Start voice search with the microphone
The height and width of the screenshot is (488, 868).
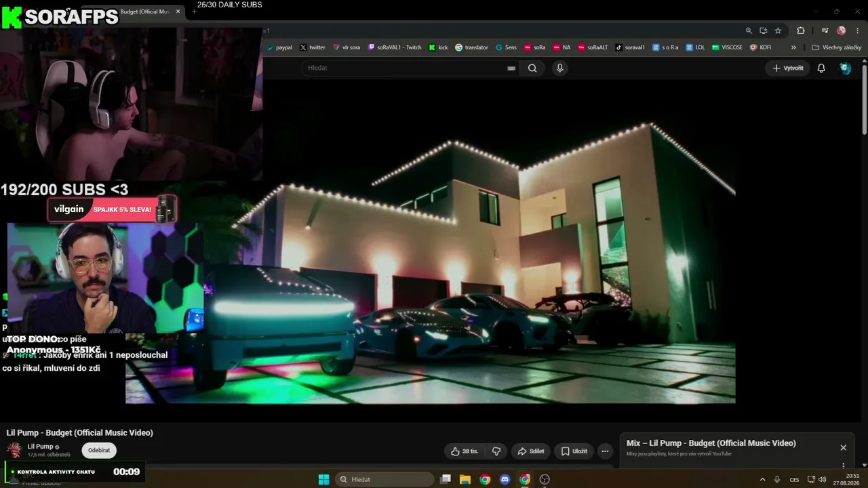point(559,68)
